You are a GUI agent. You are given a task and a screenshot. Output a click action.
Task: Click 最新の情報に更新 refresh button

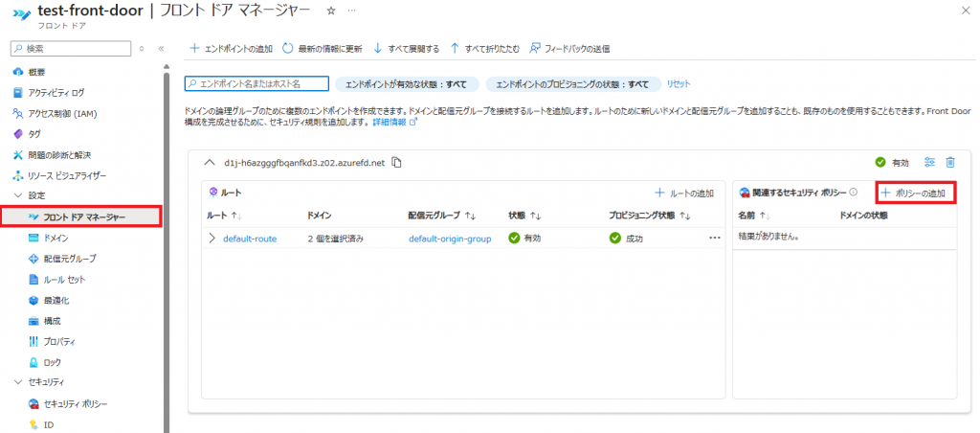[322, 48]
